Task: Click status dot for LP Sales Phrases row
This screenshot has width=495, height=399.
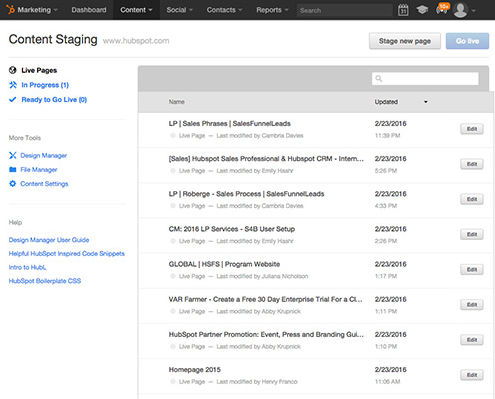Action: tap(173, 135)
